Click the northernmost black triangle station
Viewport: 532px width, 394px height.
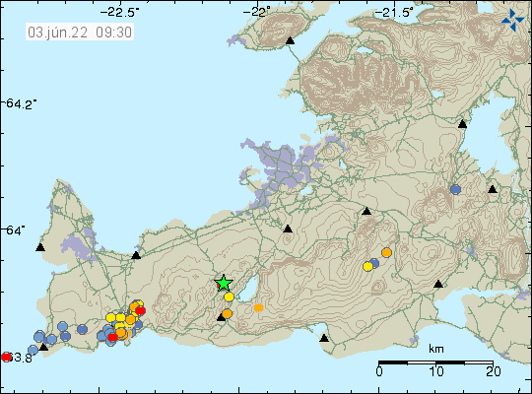[290, 40]
